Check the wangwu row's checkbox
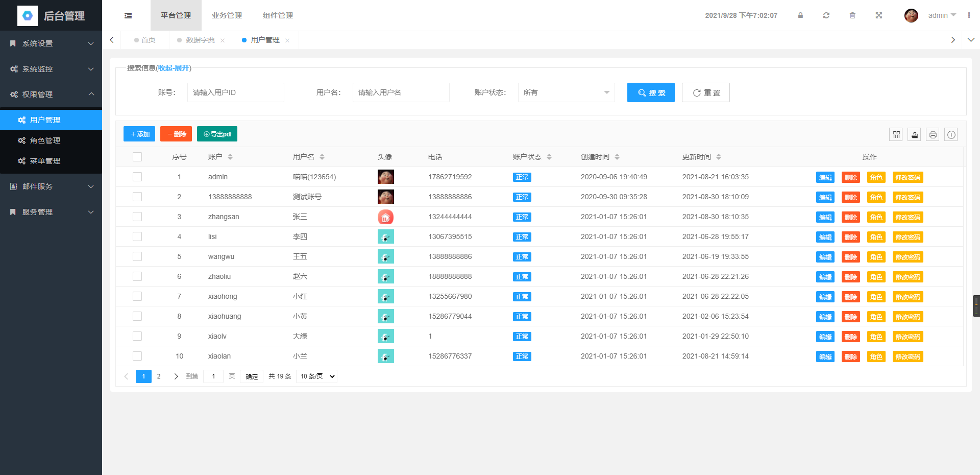 (x=137, y=256)
